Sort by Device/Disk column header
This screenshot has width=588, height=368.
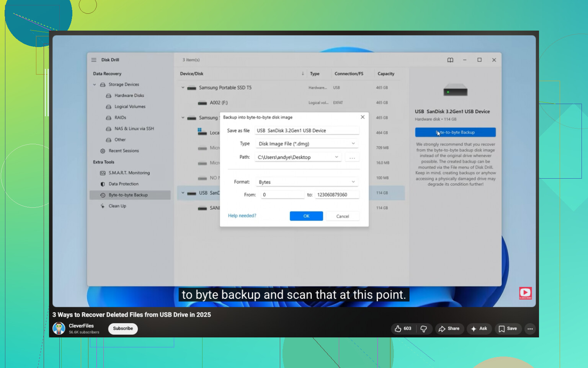pos(192,74)
